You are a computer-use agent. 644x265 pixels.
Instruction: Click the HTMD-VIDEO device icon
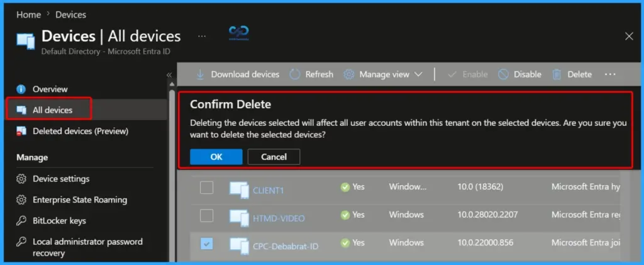[x=239, y=217]
